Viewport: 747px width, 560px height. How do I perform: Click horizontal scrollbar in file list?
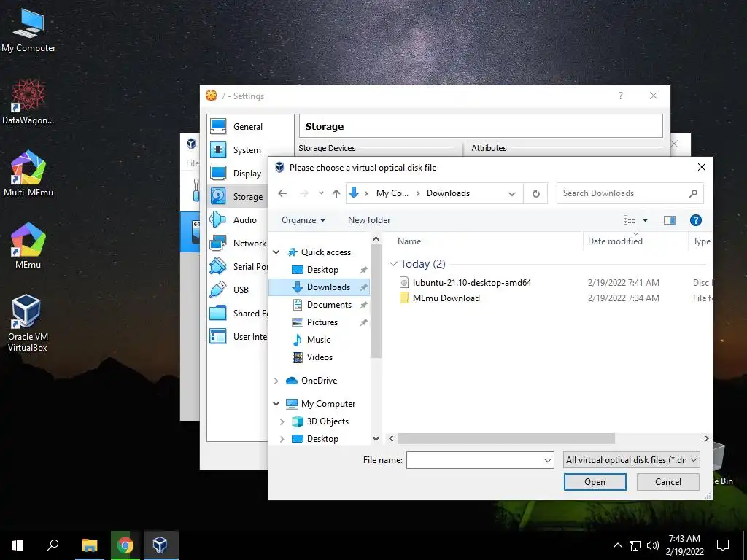click(506, 438)
